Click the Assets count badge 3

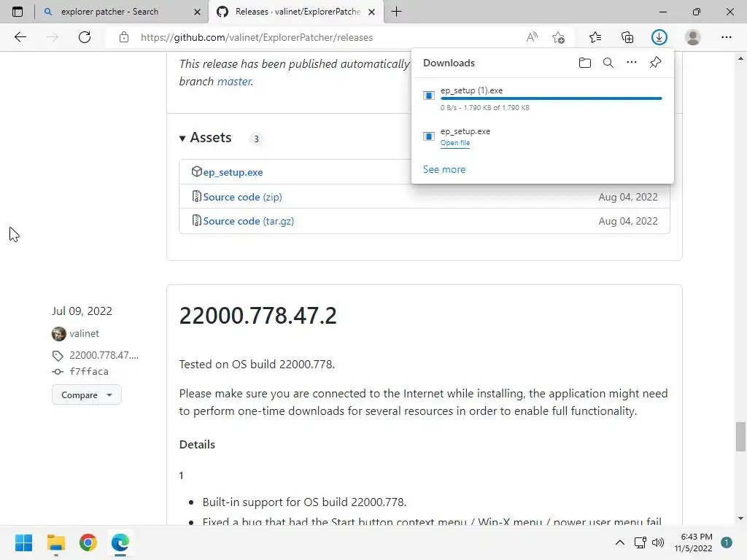pos(256,139)
